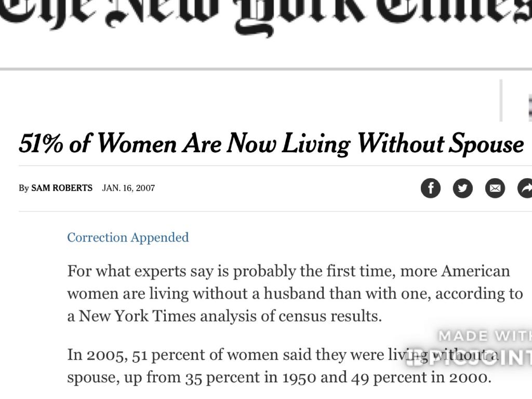Select the Jan. 16, 2007 publication date
Viewport: 532px width, 399px height.
(x=128, y=188)
